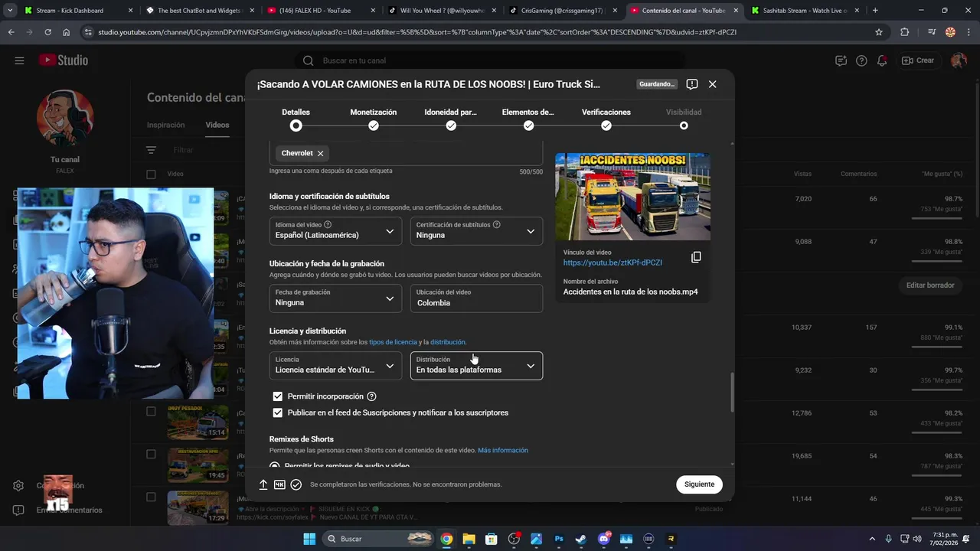This screenshot has height=551, width=980.
Task: Open the Fecha de grabación dropdown
Action: [335, 298]
